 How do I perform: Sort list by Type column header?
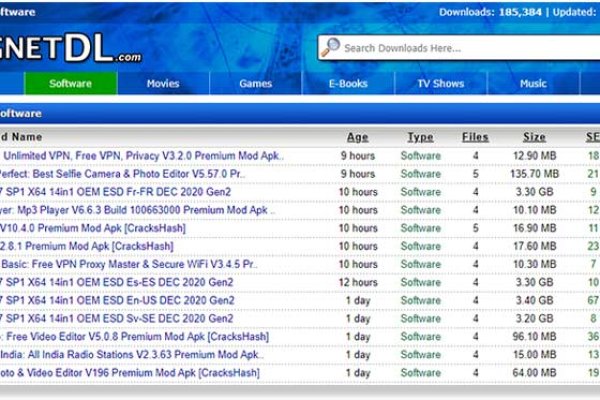(420, 137)
